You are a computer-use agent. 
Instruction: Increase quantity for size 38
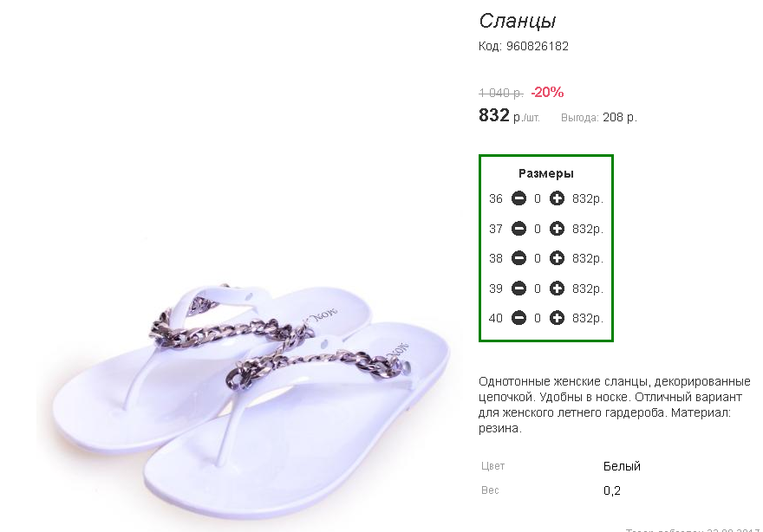557,258
